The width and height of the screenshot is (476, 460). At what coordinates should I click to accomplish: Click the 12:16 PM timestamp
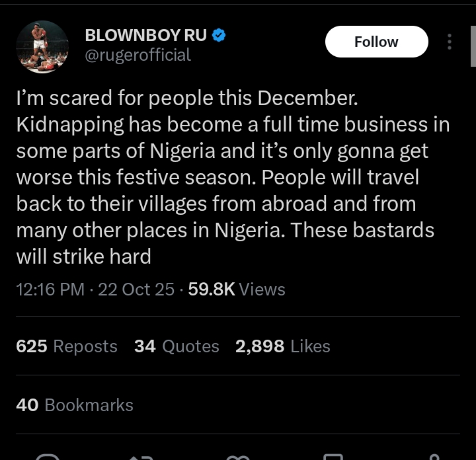point(50,289)
